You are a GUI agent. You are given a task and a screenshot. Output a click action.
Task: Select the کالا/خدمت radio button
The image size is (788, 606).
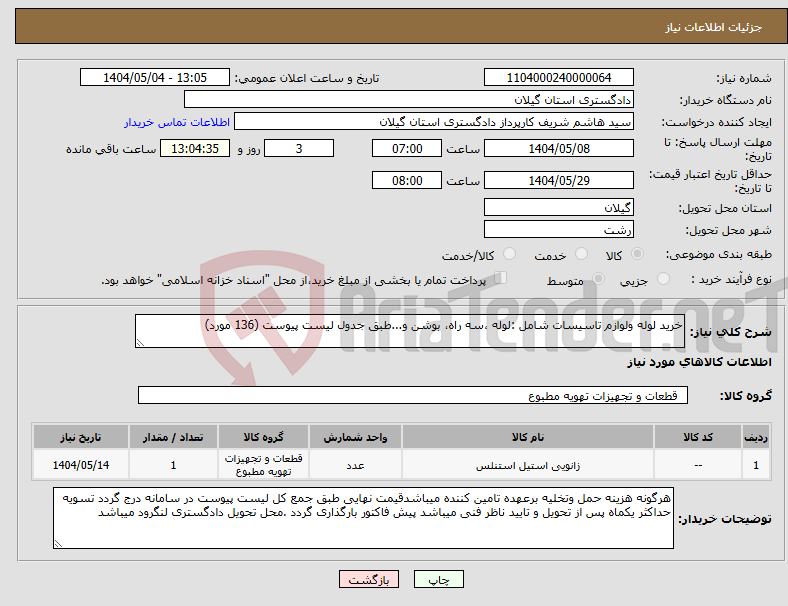click(x=510, y=254)
